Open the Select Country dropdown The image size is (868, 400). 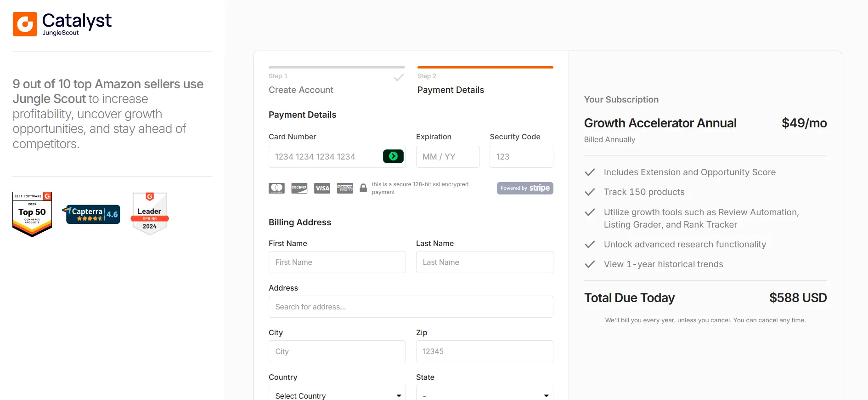(x=337, y=395)
